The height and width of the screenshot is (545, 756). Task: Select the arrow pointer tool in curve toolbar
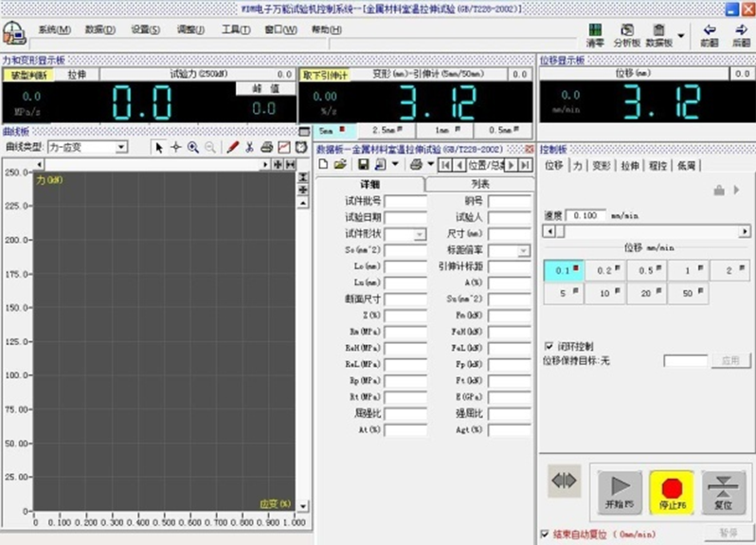(x=159, y=147)
